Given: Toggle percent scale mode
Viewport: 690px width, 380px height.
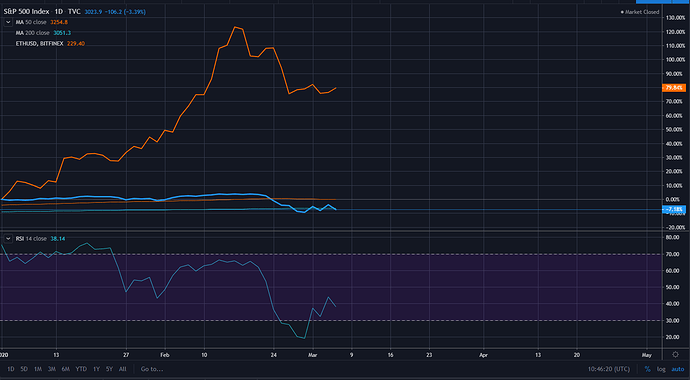Looking at the screenshot, I should (x=647, y=369).
